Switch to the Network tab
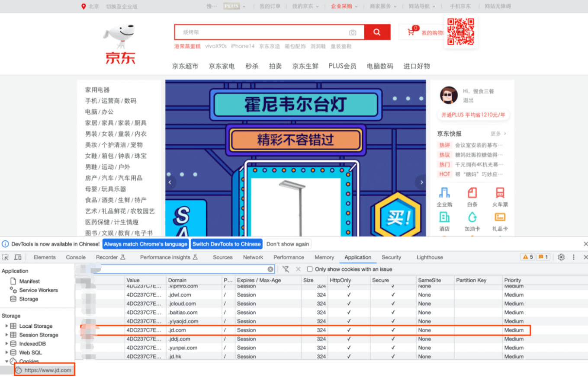Viewport: 588px width, 377px height. 253,257
